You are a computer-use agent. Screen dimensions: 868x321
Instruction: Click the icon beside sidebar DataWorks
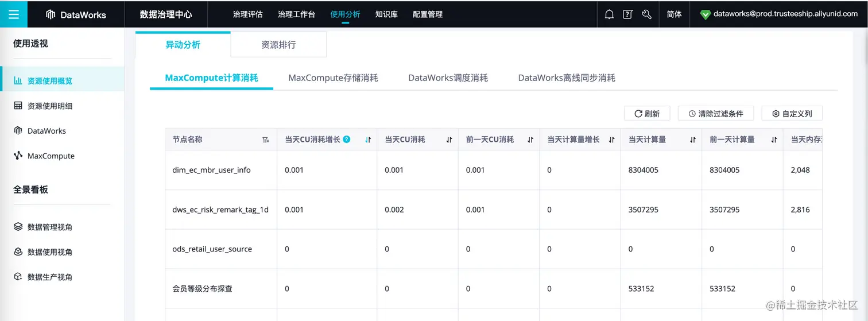[18, 130]
